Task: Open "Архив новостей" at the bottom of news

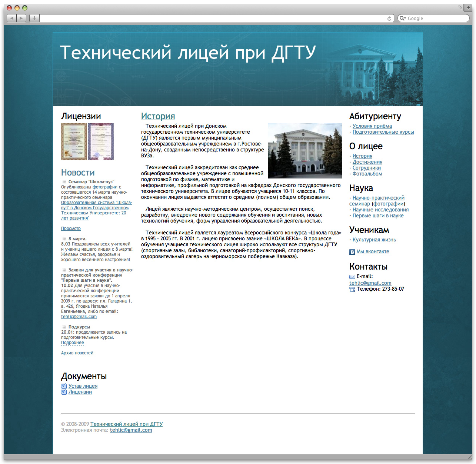Action: click(x=77, y=353)
